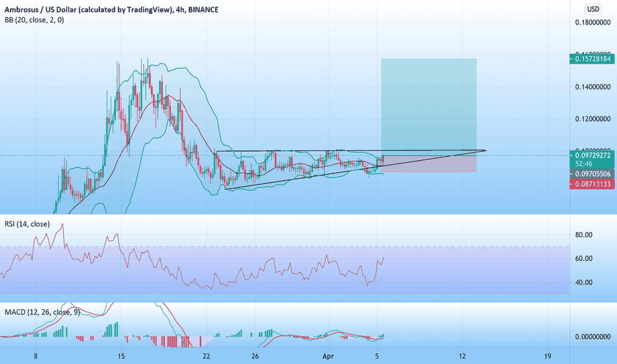Click the USD currency button
Screen dimensions: 617x364
(x=593, y=9)
